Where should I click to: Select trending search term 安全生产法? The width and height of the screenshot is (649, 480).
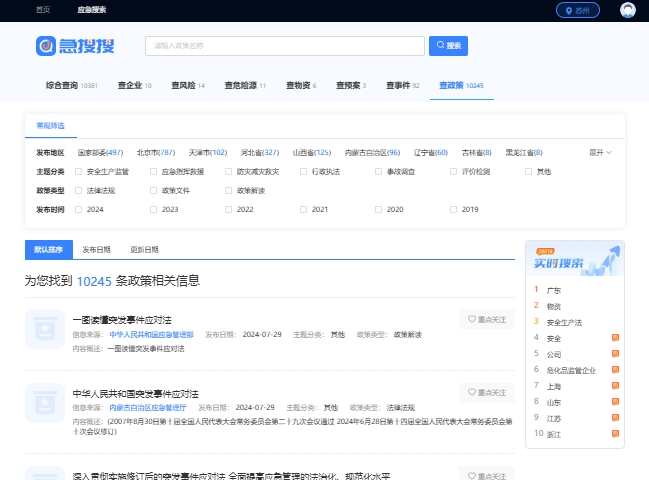tap(564, 322)
